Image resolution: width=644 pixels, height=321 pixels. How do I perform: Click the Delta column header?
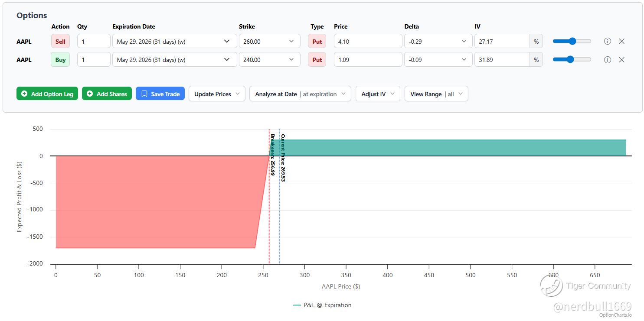412,26
